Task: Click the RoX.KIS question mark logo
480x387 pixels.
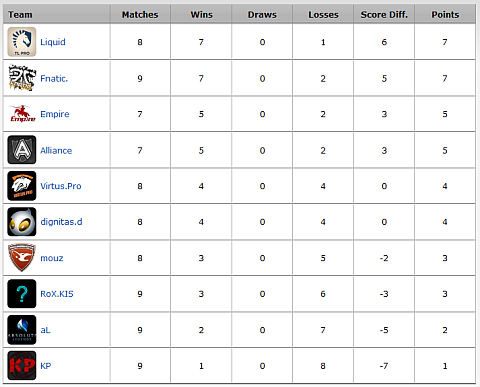Action: point(22,294)
